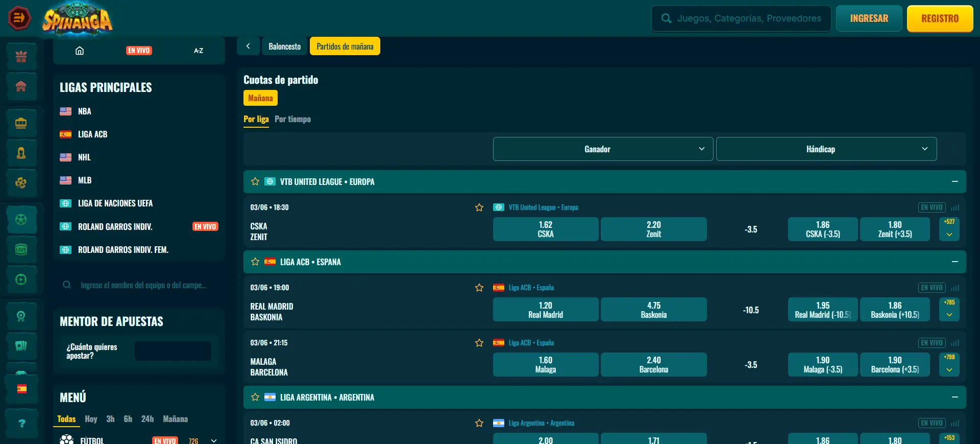Click the magnifier icon in the team search box

click(x=67, y=285)
